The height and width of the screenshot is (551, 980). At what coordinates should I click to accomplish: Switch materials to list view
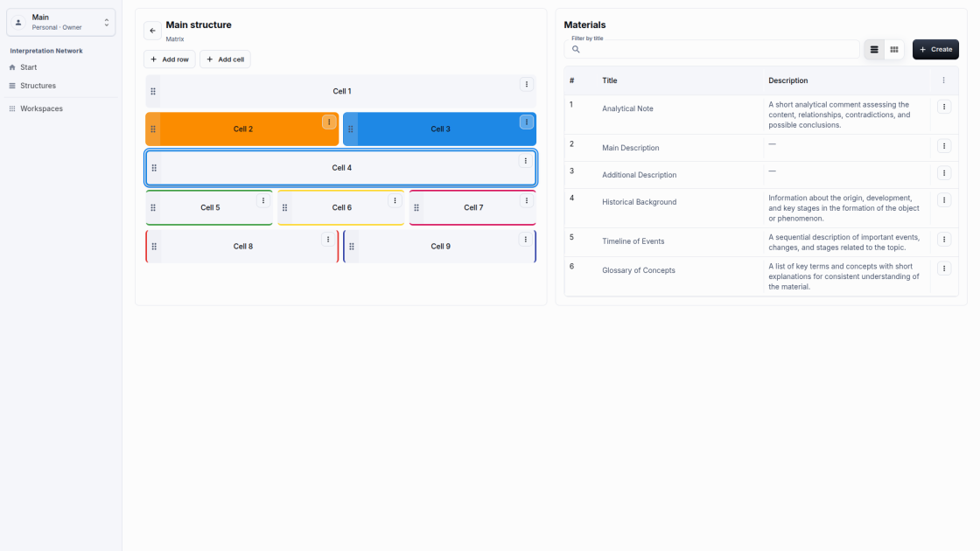[874, 49]
